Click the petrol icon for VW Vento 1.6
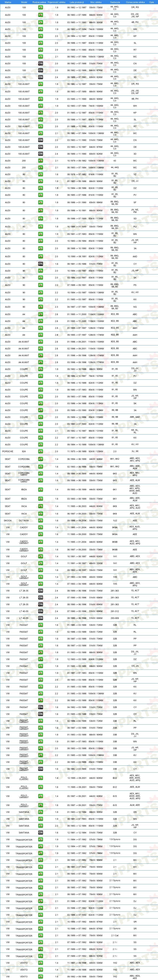The image size is (158, 980). pyautogui.click(x=40, y=976)
